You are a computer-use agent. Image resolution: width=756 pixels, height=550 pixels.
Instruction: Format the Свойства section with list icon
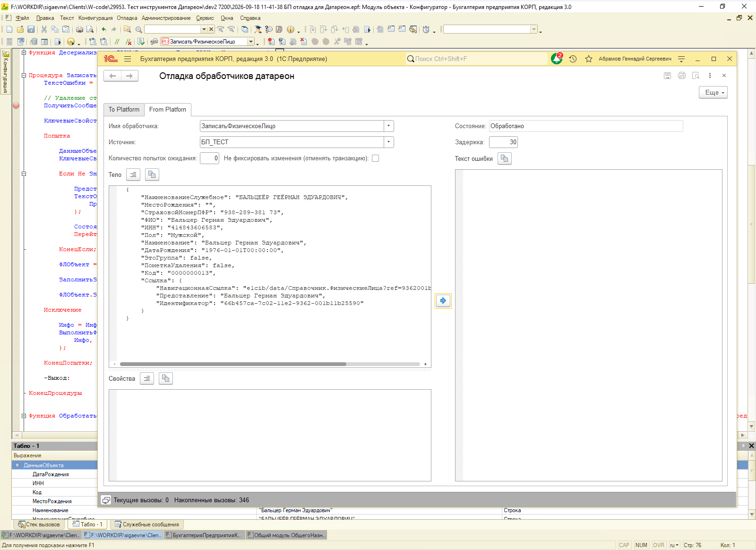click(147, 378)
